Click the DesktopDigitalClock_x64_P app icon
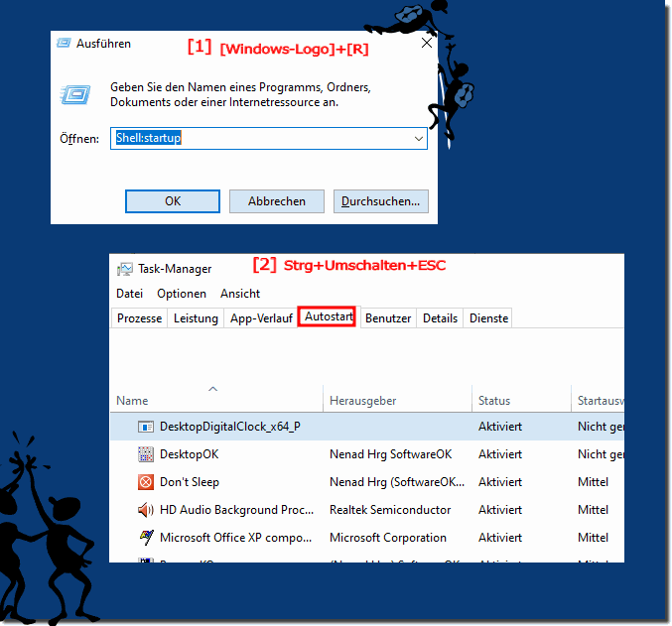The height and width of the screenshot is (626, 672). [146, 427]
